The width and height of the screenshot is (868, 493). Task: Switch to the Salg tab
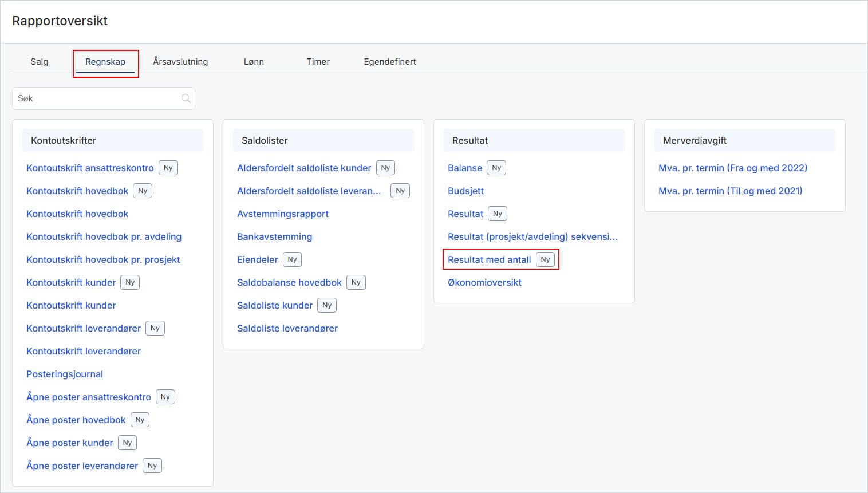(x=40, y=62)
